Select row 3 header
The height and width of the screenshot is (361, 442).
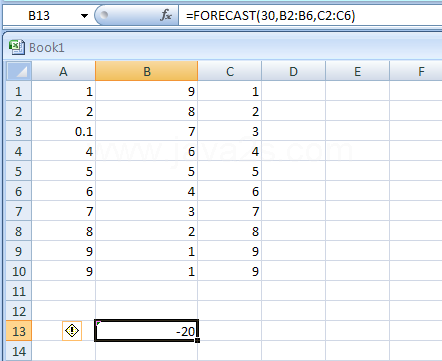19,131
